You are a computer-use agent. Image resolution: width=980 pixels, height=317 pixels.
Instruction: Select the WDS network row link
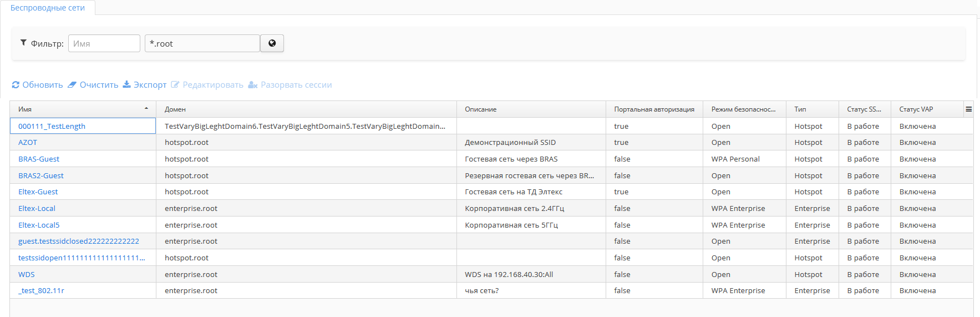(x=27, y=275)
